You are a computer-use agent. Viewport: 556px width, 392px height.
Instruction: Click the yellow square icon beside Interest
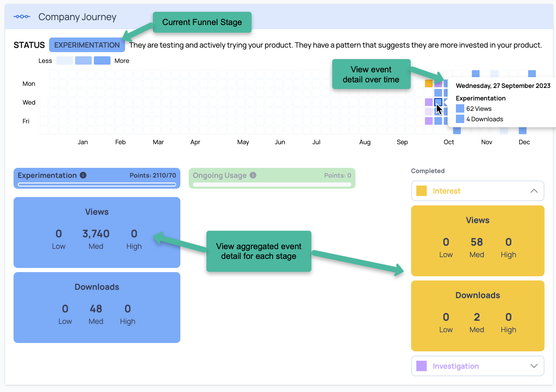pos(421,191)
